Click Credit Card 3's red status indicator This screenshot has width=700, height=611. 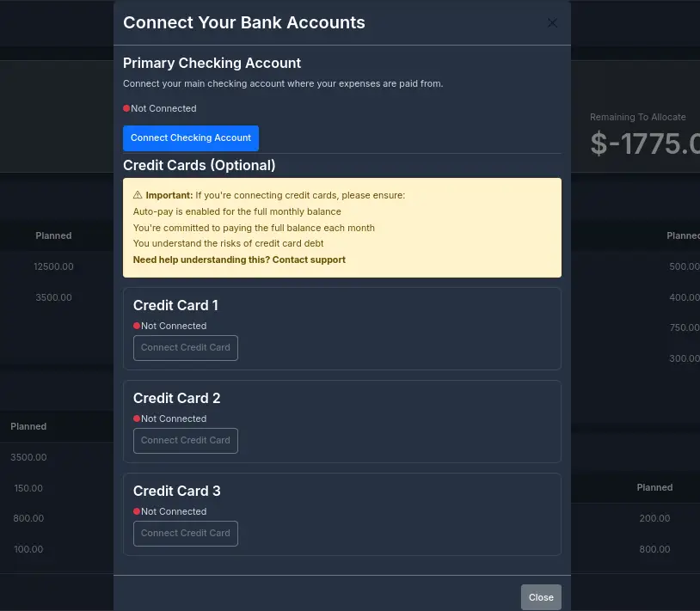pos(137,511)
